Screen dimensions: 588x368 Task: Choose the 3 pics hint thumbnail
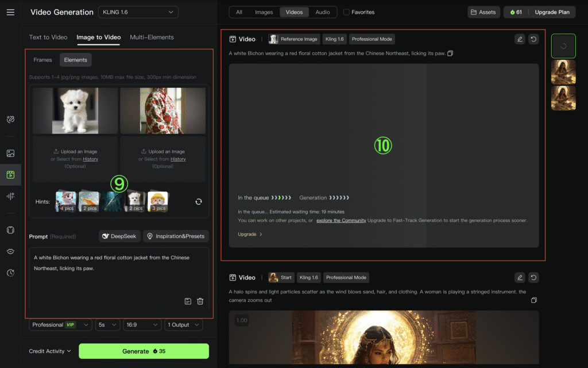(158, 202)
